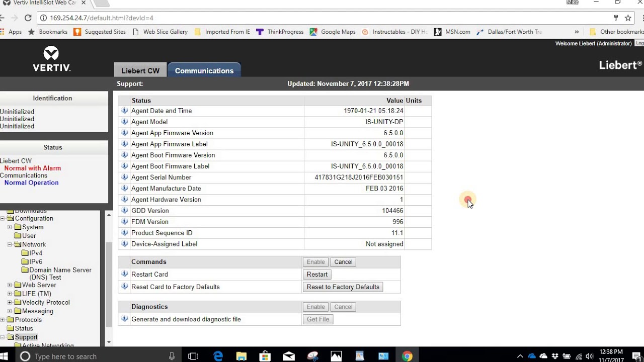Open Task View from the taskbar
This screenshot has width=644, height=362.
[193, 356]
